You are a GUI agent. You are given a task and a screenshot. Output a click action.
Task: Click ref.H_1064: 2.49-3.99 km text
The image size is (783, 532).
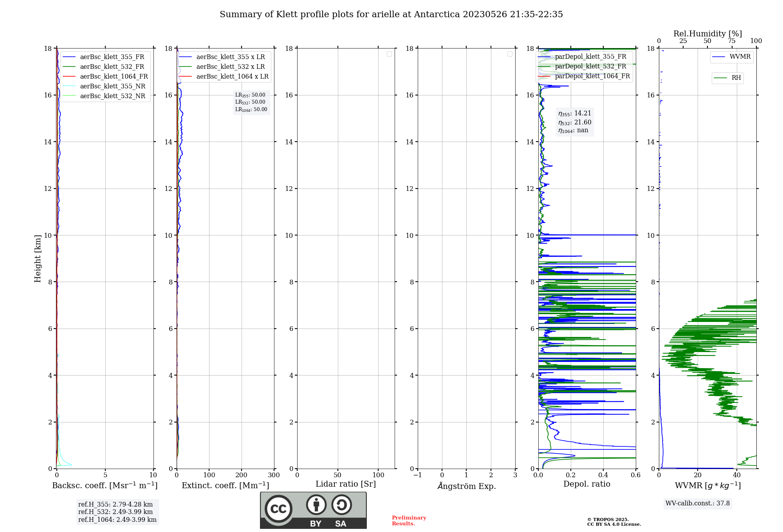(117, 520)
